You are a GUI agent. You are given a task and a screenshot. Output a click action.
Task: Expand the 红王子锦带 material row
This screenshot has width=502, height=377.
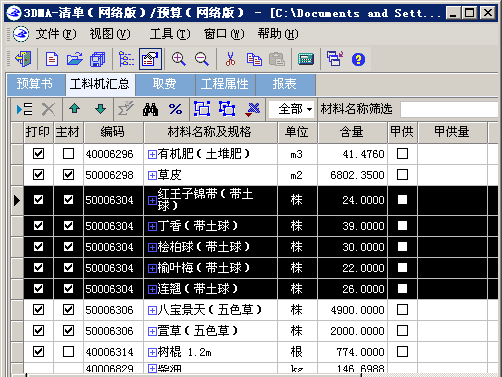coord(152,200)
